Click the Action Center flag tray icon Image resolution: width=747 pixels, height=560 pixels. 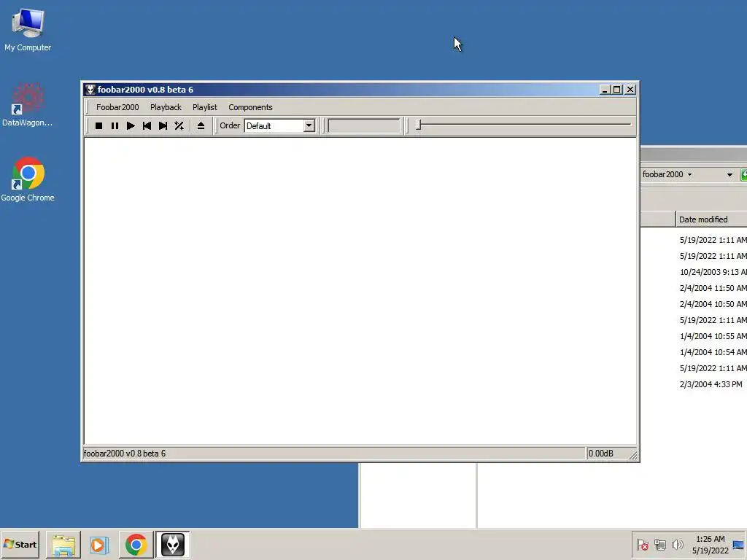pos(642,545)
